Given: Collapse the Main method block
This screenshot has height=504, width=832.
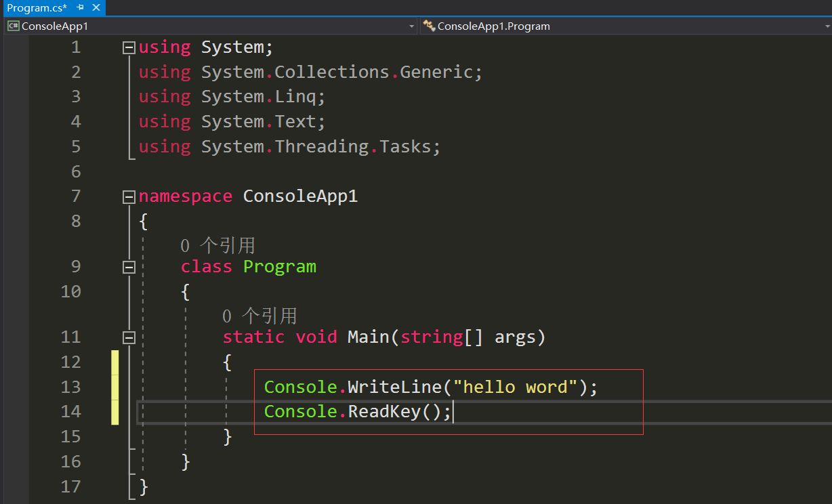Looking at the screenshot, I should (129, 337).
